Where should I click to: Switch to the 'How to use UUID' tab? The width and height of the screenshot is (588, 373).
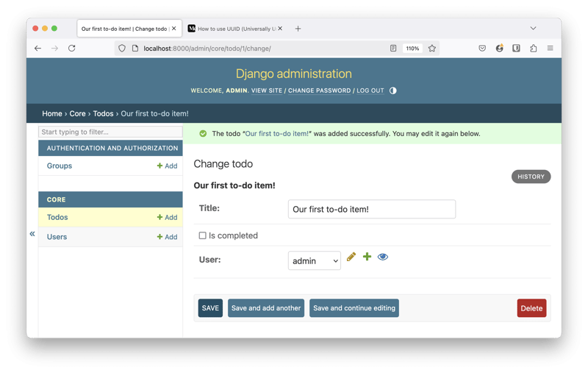click(x=235, y=29)
